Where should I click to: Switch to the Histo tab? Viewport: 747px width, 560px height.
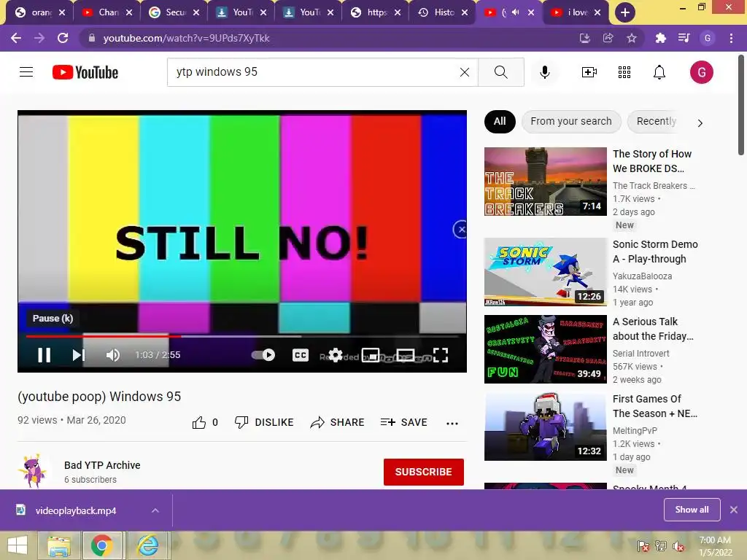click(x=443, y=12)
